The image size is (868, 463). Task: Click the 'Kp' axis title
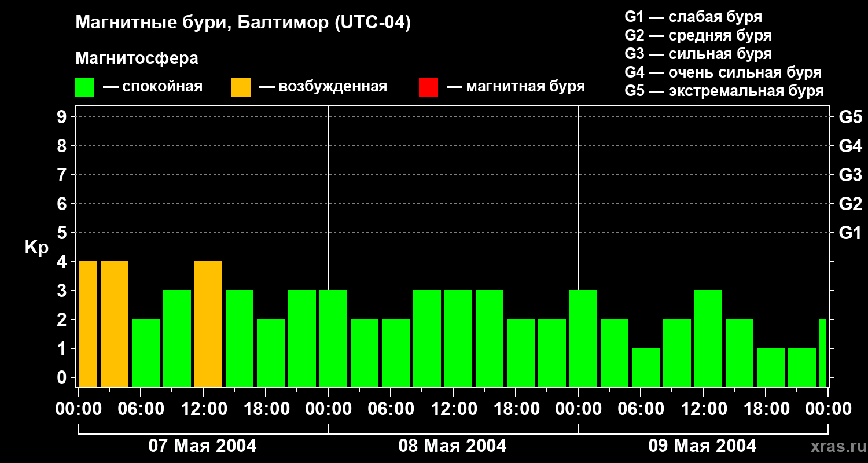click(36, 248)
